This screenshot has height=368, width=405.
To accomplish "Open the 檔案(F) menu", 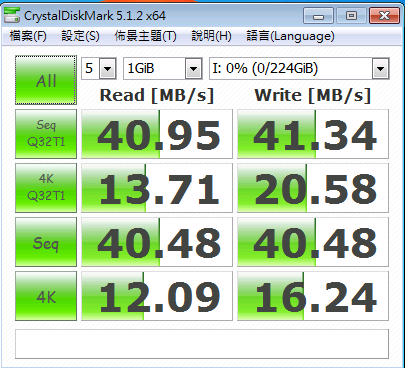I will pyautogui.click(x=28, y=36).
